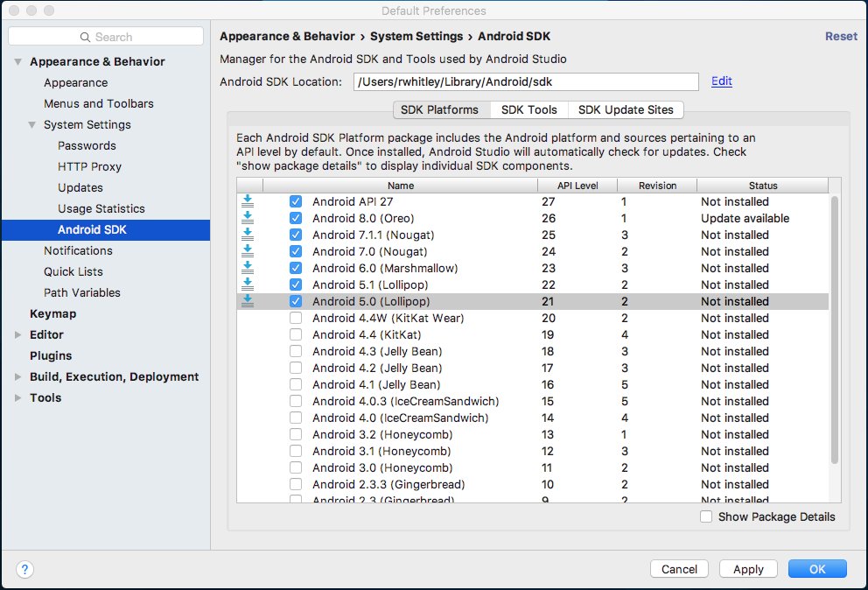Click the Android SDK Location path field
The image size is (868, 590).
(x=526, y=82)
